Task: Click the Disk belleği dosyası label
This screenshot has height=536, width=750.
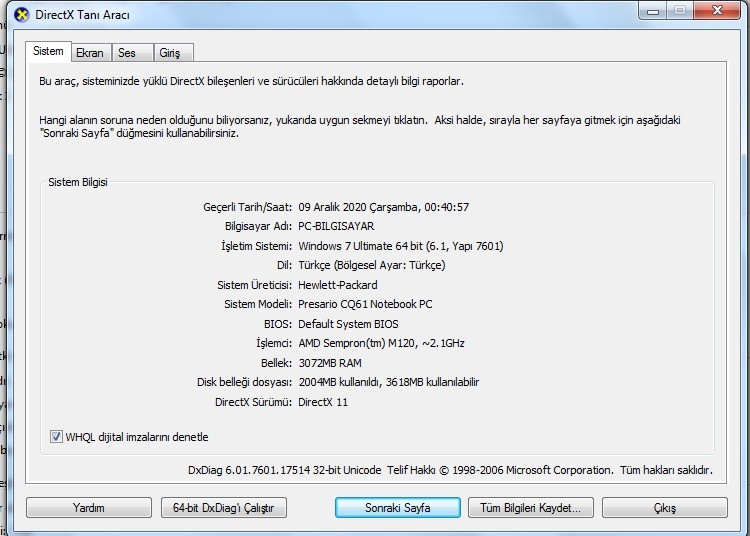Action: click(244, 382)
